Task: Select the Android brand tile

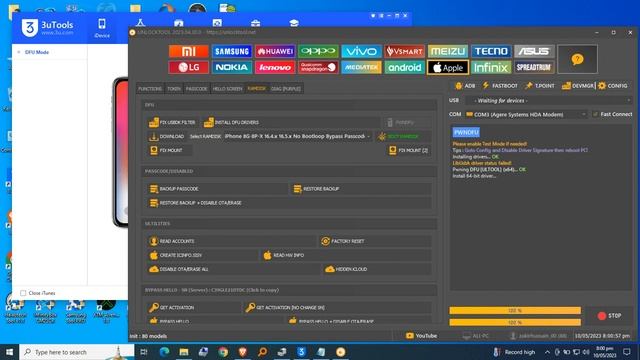Action: tap(404, 67)
